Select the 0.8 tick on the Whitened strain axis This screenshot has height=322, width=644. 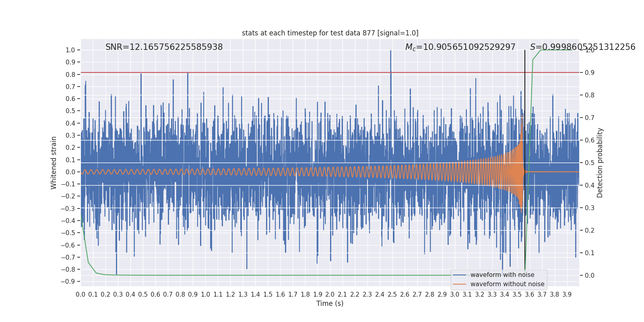tap(70, 74)
